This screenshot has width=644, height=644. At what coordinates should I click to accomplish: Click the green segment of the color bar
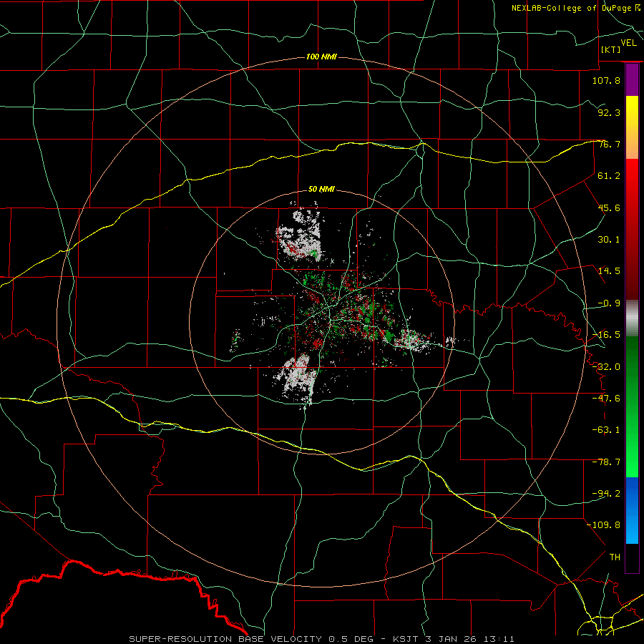coord(632,406)
